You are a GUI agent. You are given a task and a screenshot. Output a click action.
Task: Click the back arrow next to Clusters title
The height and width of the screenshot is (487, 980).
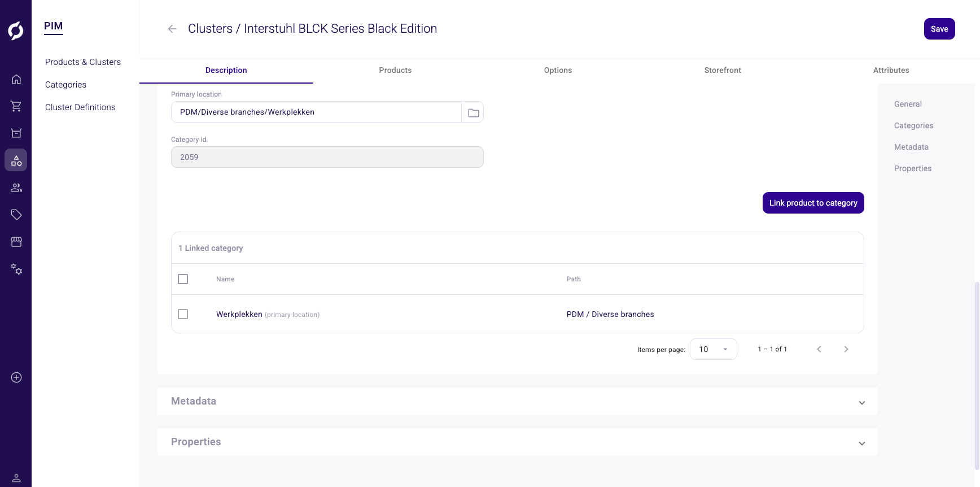pos(172,29)
